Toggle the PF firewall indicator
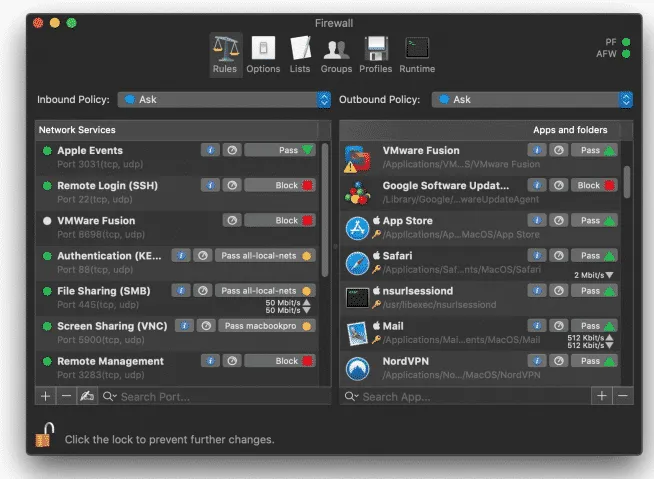This screenshot has height=479, width=654. [x=626, y=42]
